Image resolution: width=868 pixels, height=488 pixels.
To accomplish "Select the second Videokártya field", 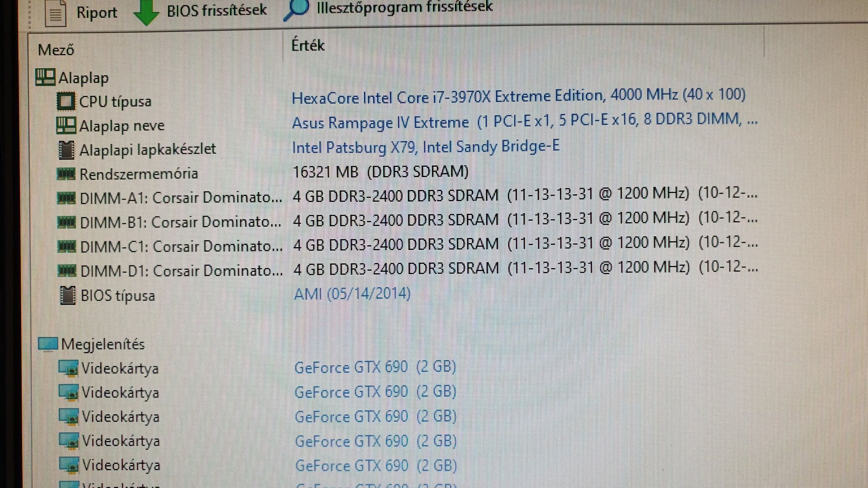I will tap(120, 393).
